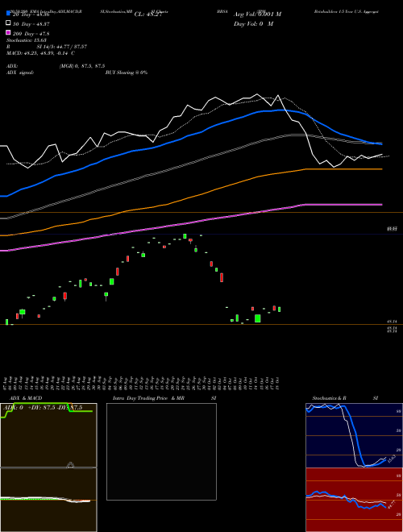Select the '20 Day = 48.36' legend text
This screenshot has width=403, height=532.
[31, 15]
